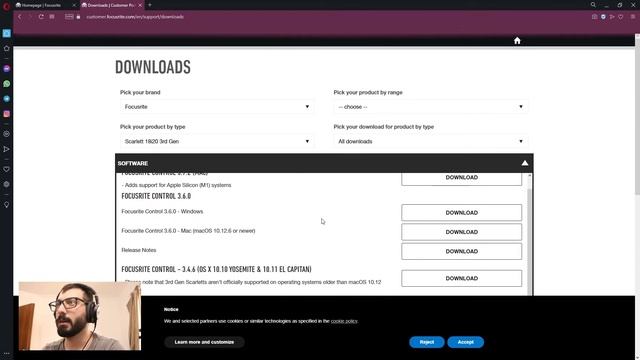Close the Homepage | Focusrite tab
This screenshot has height=360, width=640.
pyautogui.click(x=74, y=5)
